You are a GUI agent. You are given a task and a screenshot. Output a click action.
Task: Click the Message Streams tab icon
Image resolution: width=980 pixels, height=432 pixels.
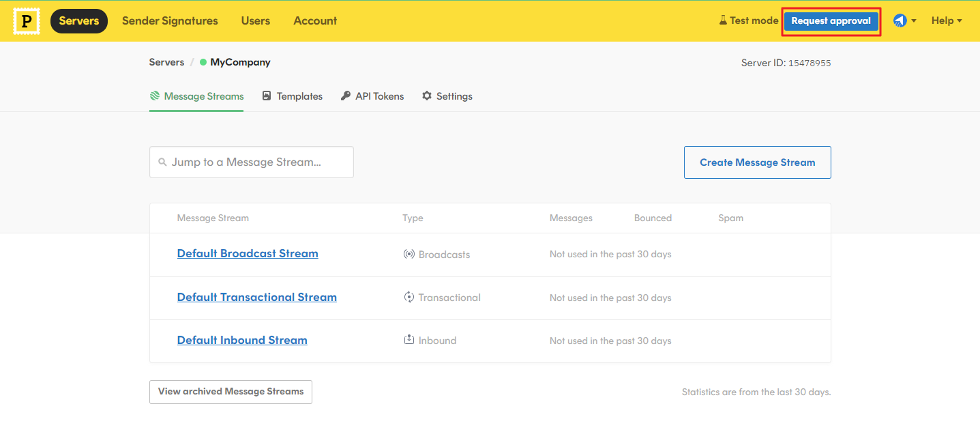[155, 96]
